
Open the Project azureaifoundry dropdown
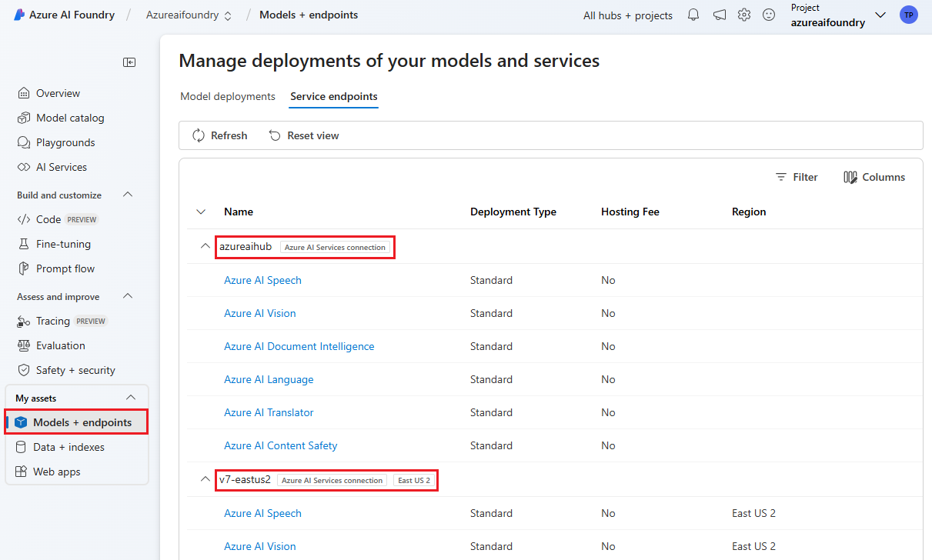880,15
